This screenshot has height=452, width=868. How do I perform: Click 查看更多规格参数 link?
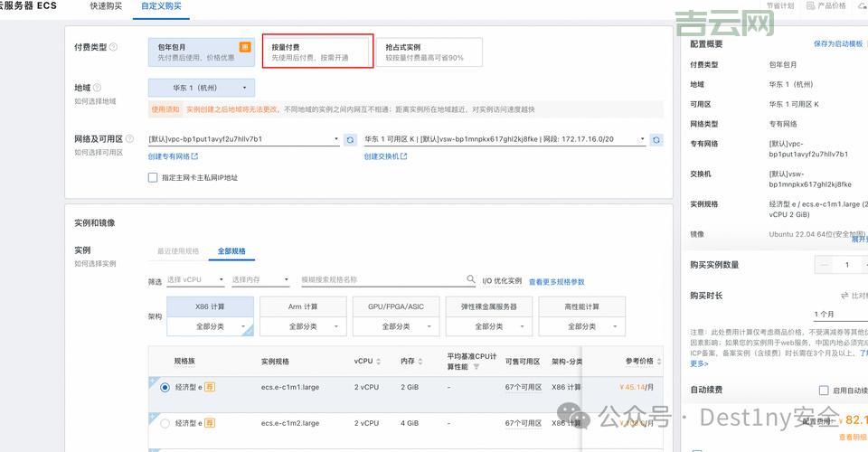pyautogui.click(x=556, y=282)
